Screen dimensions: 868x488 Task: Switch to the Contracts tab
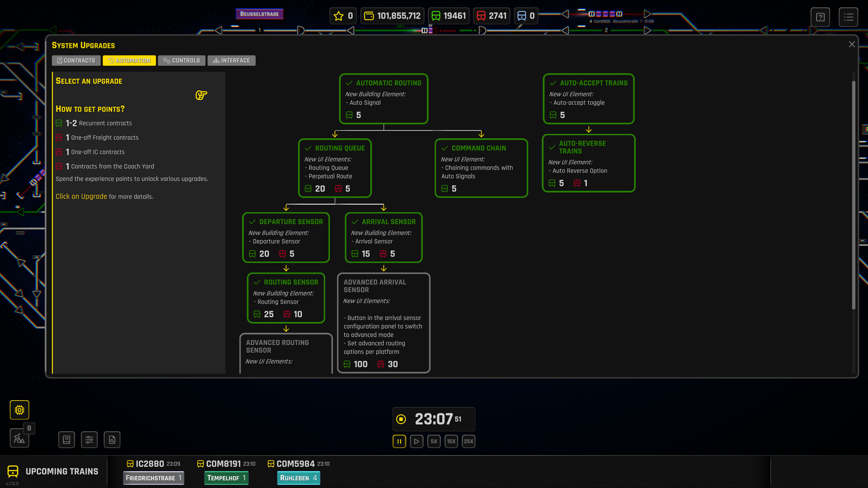pos(76,61)
